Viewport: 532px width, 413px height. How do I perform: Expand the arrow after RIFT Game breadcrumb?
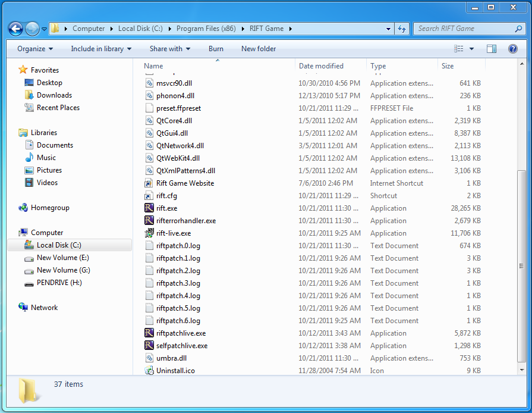pos(291,29)
